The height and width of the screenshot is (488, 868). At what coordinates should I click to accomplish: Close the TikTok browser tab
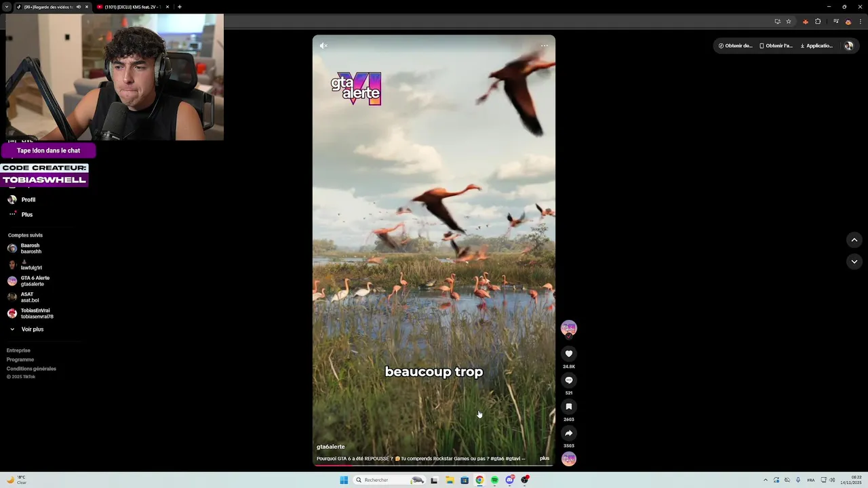coord(87,7)
